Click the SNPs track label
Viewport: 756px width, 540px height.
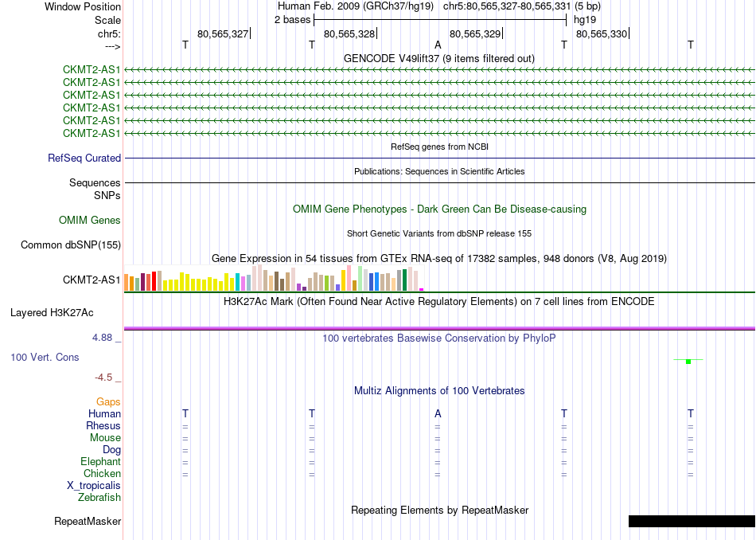(x=107, y=195)
